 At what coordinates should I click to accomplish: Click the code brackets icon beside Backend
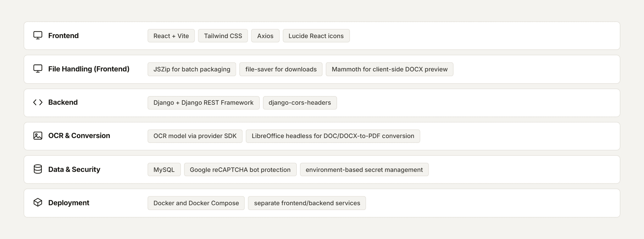pos(38,102)
